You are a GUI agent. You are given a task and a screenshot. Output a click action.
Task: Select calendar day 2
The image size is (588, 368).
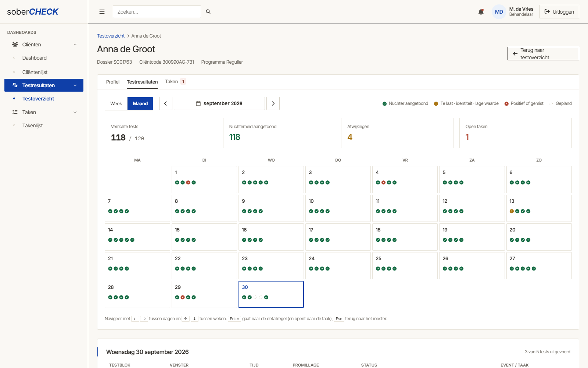(271, 180)
